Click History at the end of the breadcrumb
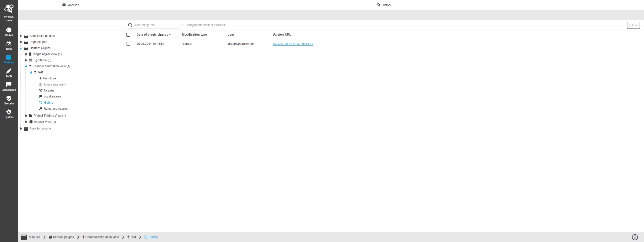 coord(153,237)
